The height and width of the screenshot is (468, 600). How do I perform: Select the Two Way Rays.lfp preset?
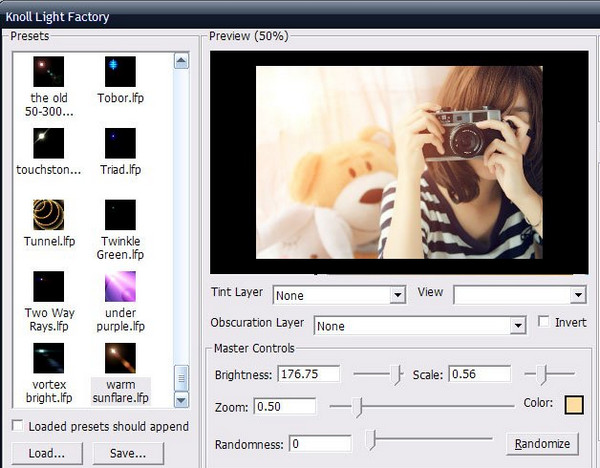tap(48, 286)
